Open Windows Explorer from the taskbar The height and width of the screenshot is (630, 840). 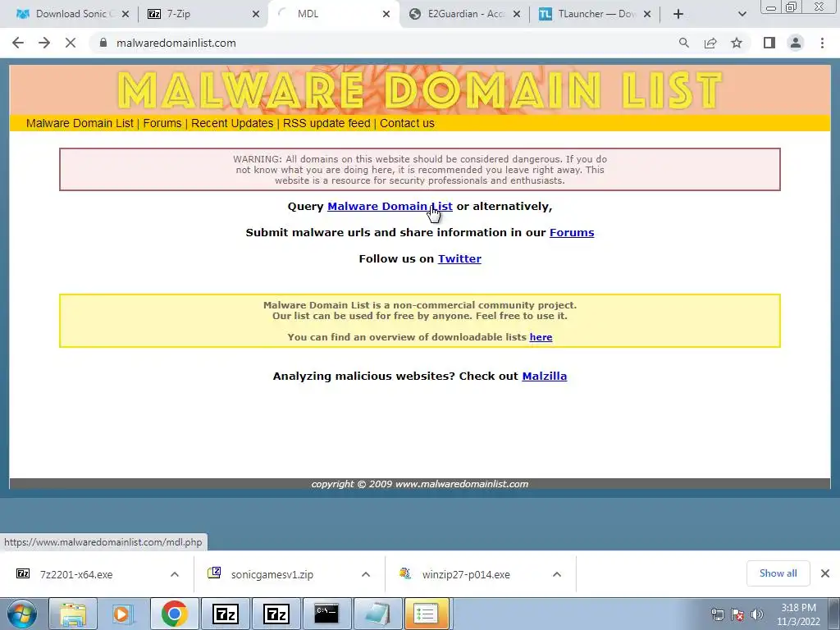click(x=73, y=614)
